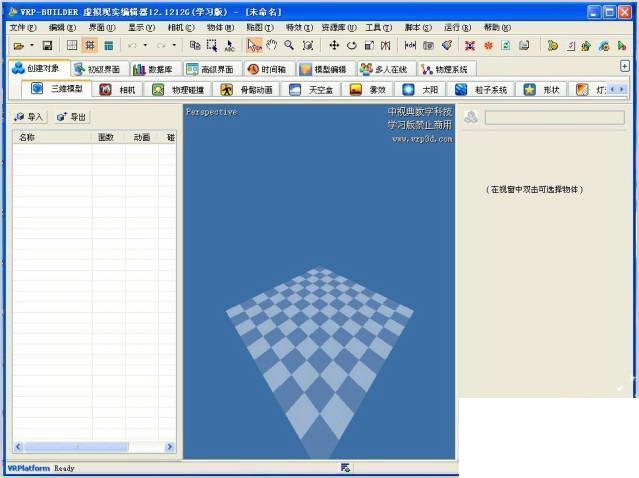This screenshot has width=639, height=478.
Task: Select the 相机 sub-tab
Action: [x=117, y=89]
